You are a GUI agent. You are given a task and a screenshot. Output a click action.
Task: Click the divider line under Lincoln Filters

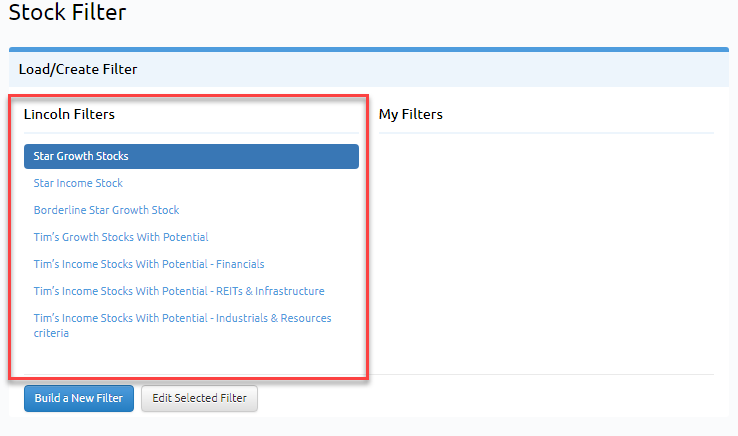pyautogui.click(x=191, y=133)
